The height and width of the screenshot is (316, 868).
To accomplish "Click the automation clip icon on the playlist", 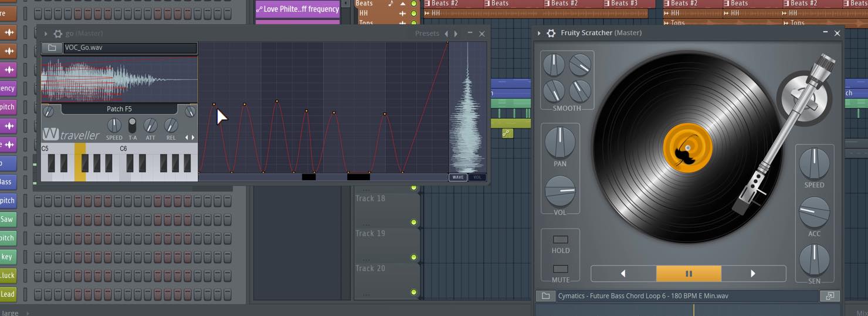I will tap(507, 133).
